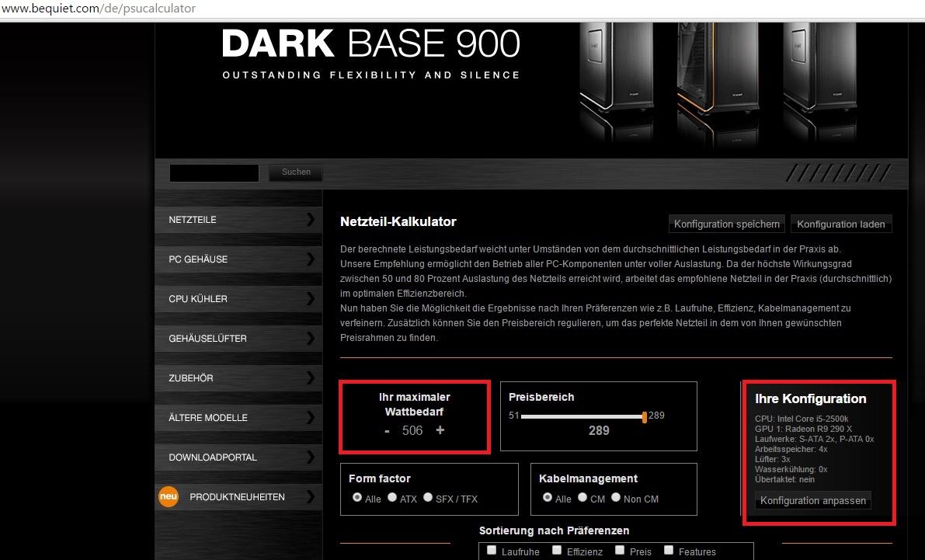Click the 'Wasserkühlung: 0x' line
The height and width of the screenshot is (560, 925).
point(791,469)
